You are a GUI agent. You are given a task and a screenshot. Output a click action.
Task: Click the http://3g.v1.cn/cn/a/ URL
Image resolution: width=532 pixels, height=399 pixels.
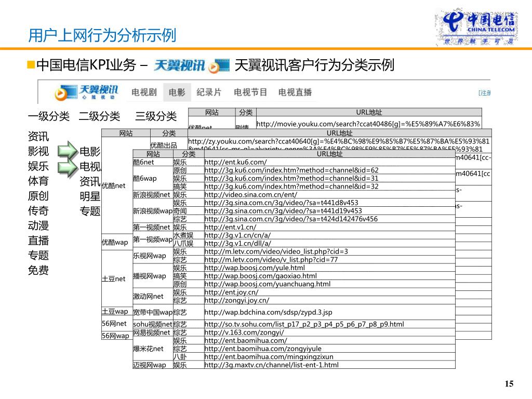tap(237, 235)
